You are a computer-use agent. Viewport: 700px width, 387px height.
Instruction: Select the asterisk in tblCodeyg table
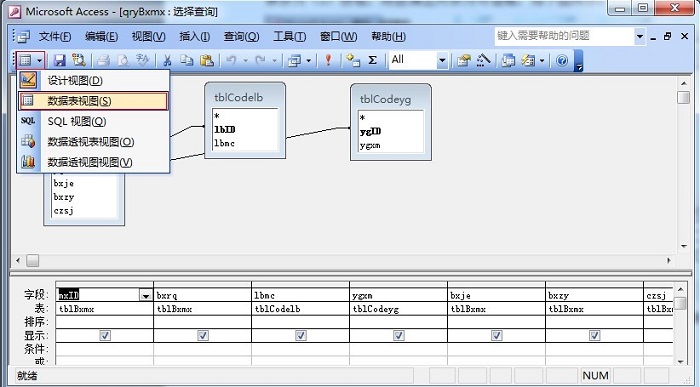(362, 118)
